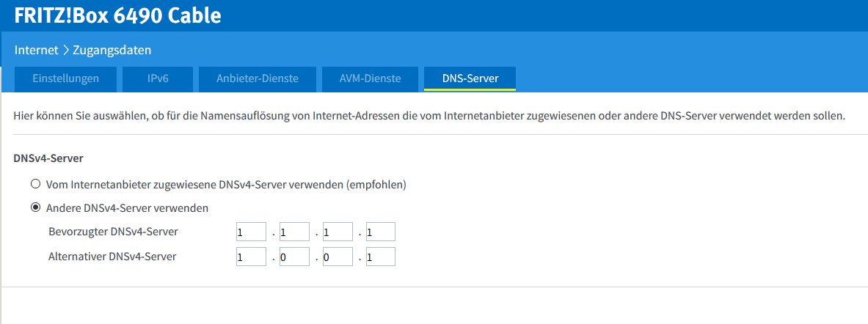868x324 pixels.
Task: Select third octet field of Alternativer DNSv4-Server
Action: [x=337, y=257]
